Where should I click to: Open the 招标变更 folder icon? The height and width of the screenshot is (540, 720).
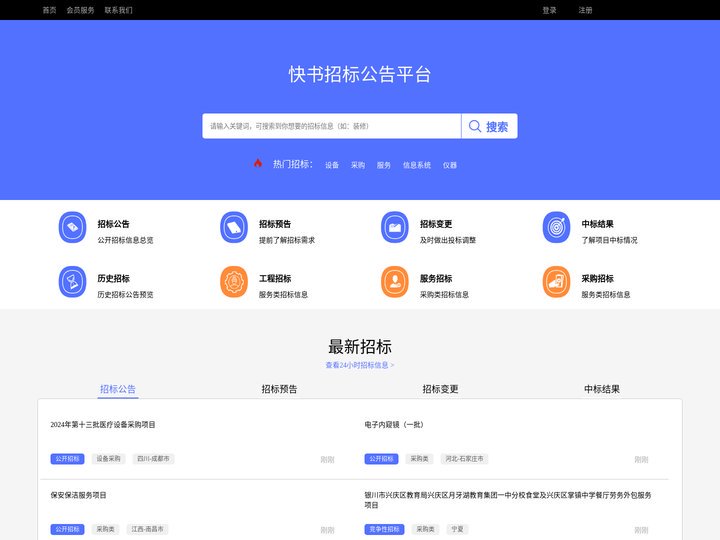pos(394,227)
